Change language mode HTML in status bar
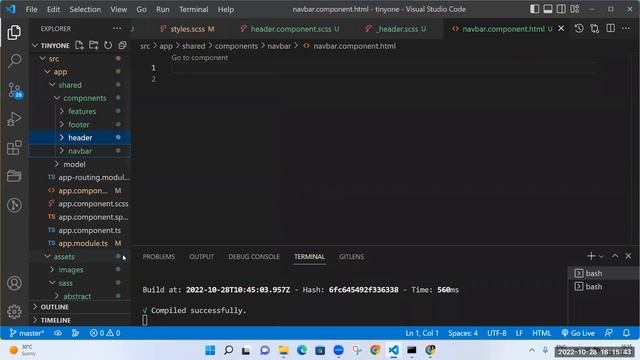 (541, 333)
